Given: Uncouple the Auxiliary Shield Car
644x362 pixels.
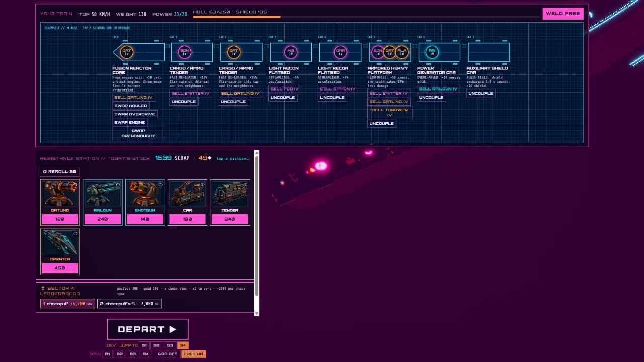Looking at the screenshot, I should pyautogui.click(x=480, y=93).
